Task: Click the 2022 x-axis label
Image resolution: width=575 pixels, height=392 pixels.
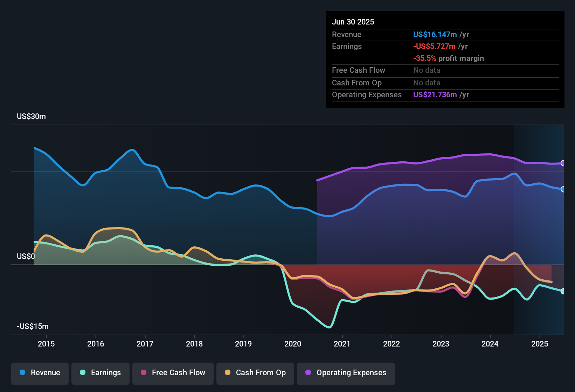Action: 392,344
